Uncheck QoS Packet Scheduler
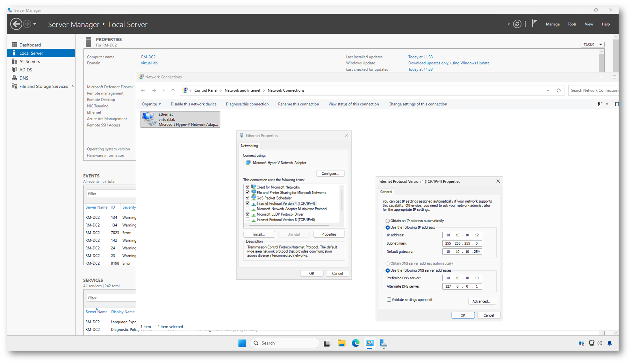The width and height of the screenshot is (632, 364). click(248, 198)
